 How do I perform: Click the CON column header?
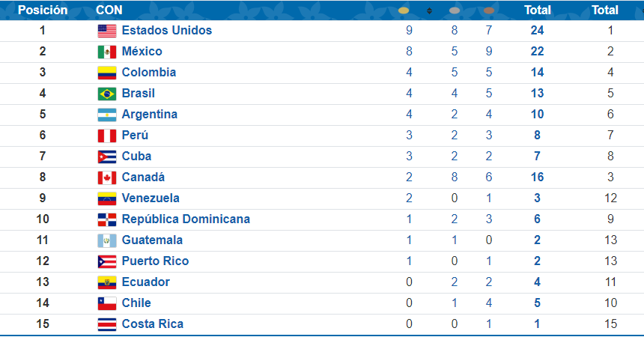pos(109,10)
